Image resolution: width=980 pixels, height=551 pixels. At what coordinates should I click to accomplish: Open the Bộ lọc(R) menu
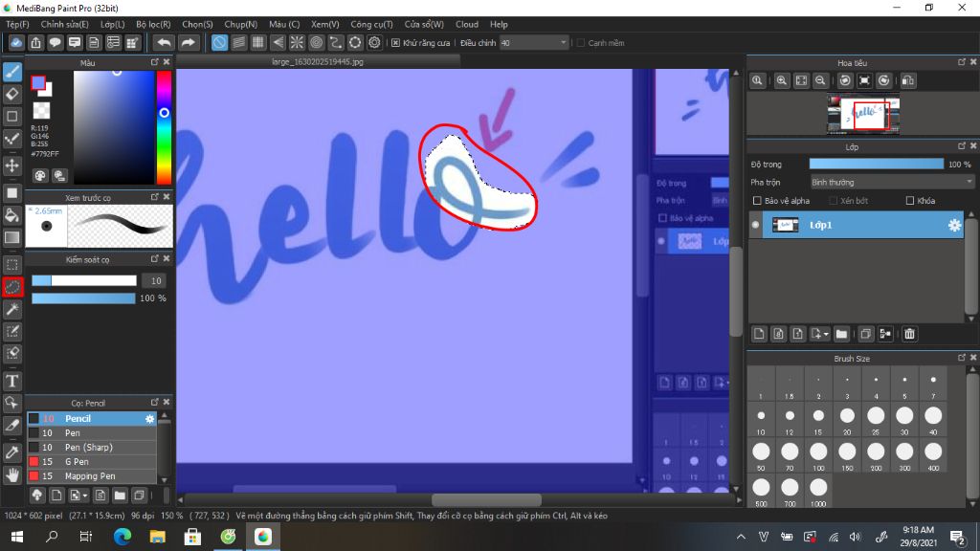click(153, 24)
